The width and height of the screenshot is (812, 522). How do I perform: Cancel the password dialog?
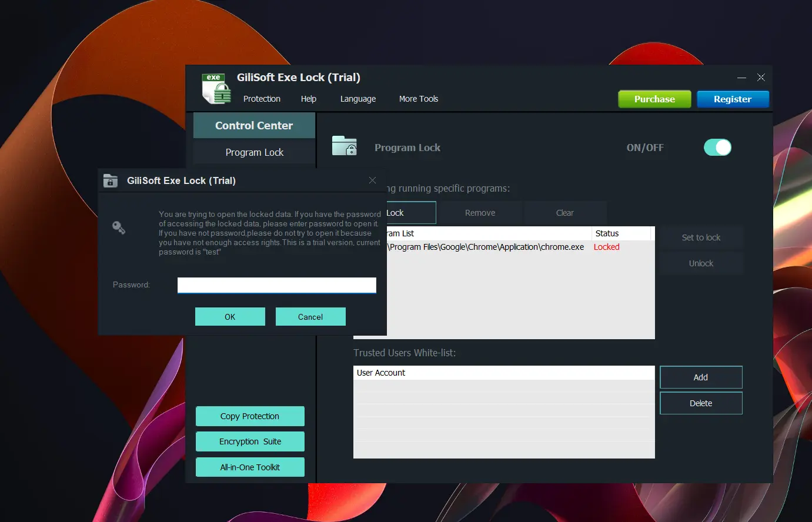tap(310, 317)
